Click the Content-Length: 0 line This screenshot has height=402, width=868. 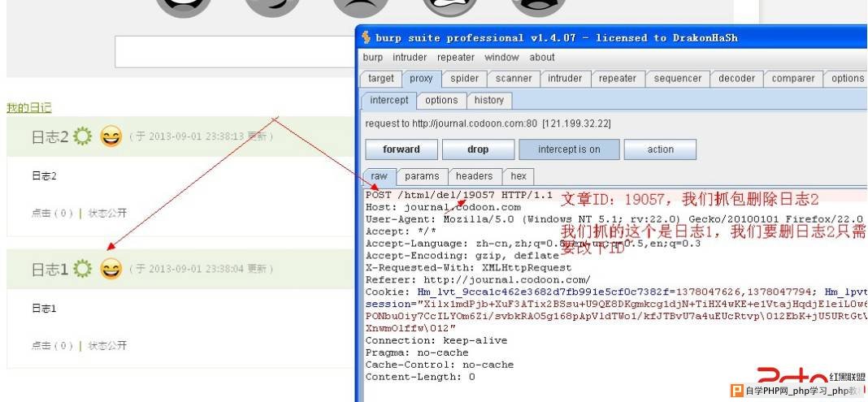tap(420, 377)
